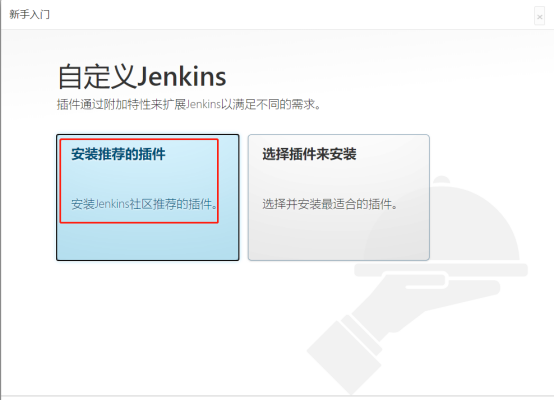Select the bold 安装推荐的插件 title text
This screenshot has height=401, width=554.
point(118,154)
